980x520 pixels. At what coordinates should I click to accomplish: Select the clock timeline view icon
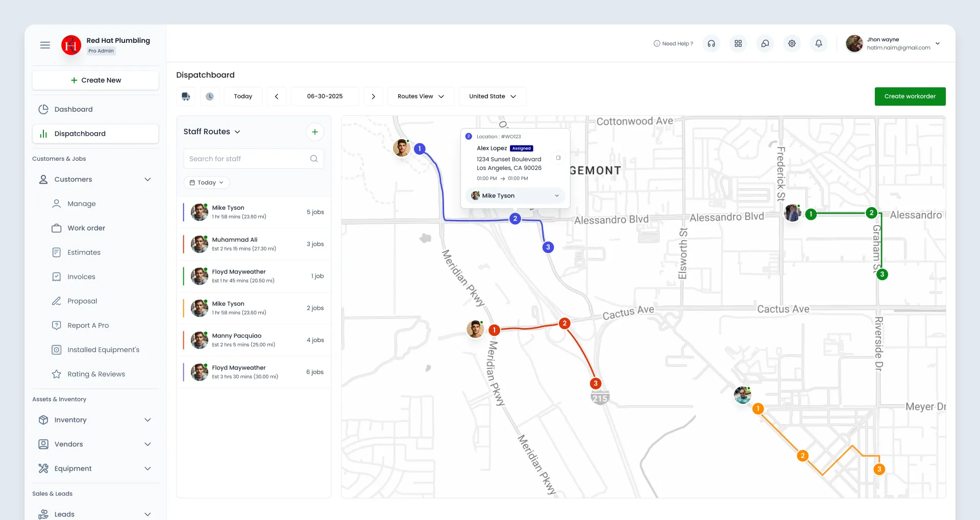pos(210,96)
